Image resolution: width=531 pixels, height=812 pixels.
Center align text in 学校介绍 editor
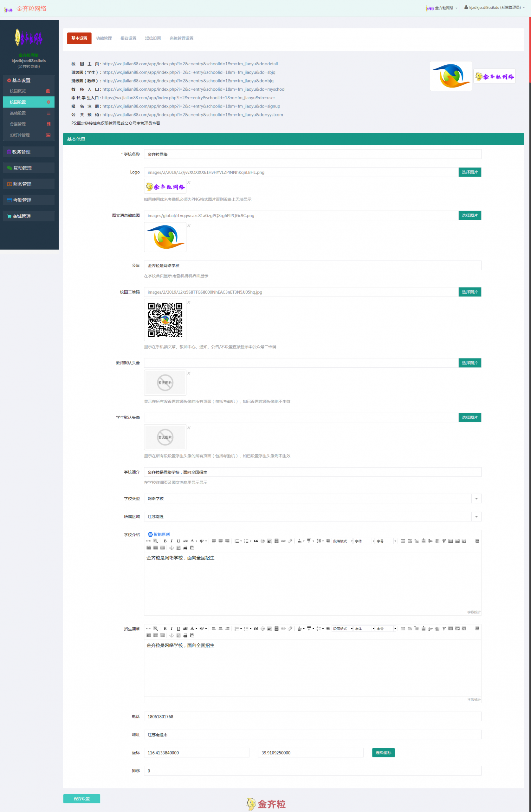(221, 541)
